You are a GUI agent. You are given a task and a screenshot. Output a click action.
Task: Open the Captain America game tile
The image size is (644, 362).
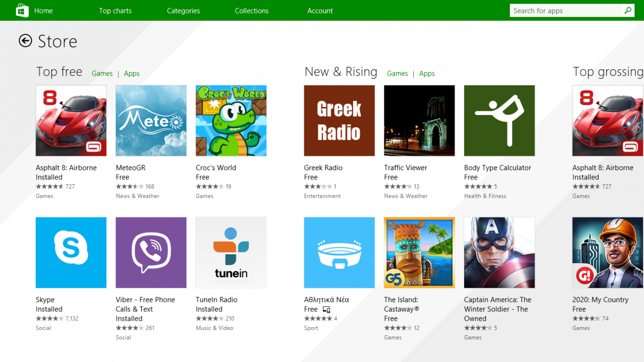[500, 252]
